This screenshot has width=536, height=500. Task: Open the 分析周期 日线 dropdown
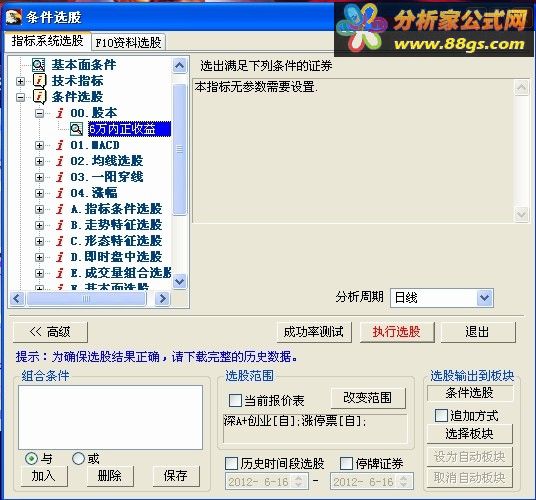click(x=484, y=298)
